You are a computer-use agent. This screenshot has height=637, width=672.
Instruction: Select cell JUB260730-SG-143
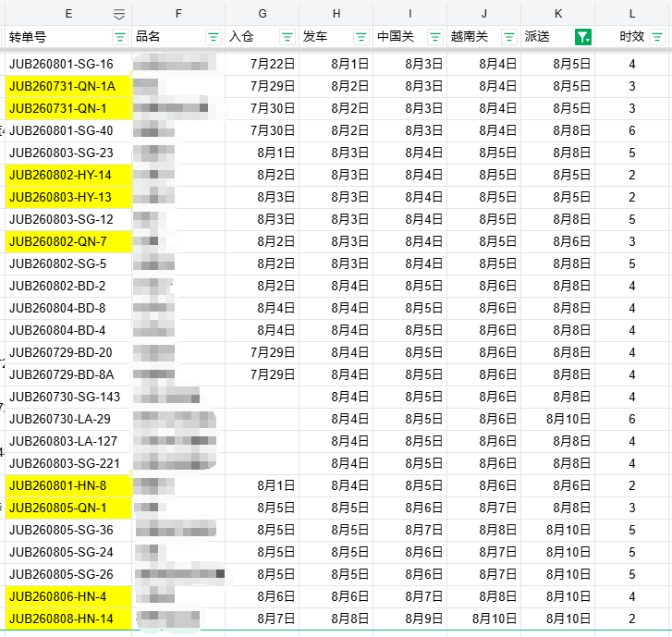[x=68, y=397]
